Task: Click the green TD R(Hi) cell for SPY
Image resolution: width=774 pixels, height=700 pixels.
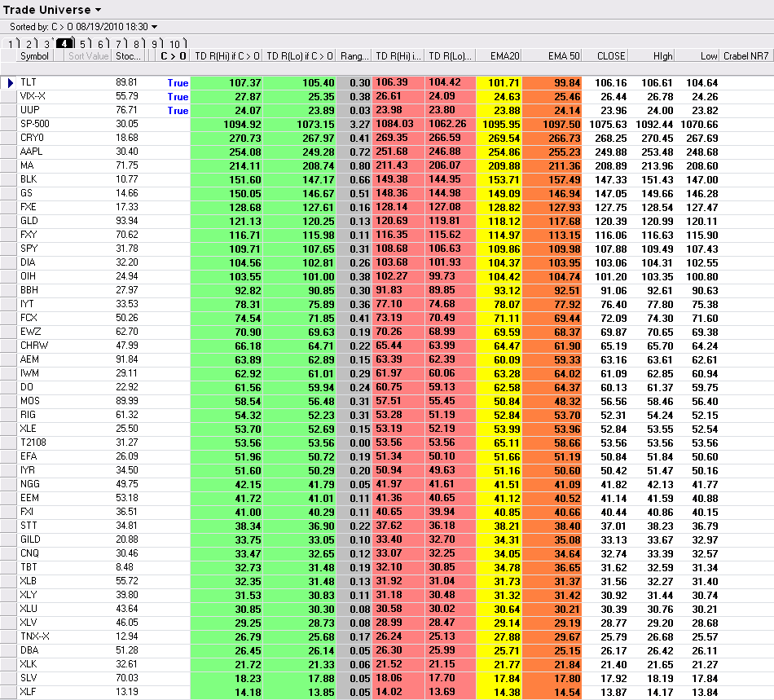Action: coord(226,249)
